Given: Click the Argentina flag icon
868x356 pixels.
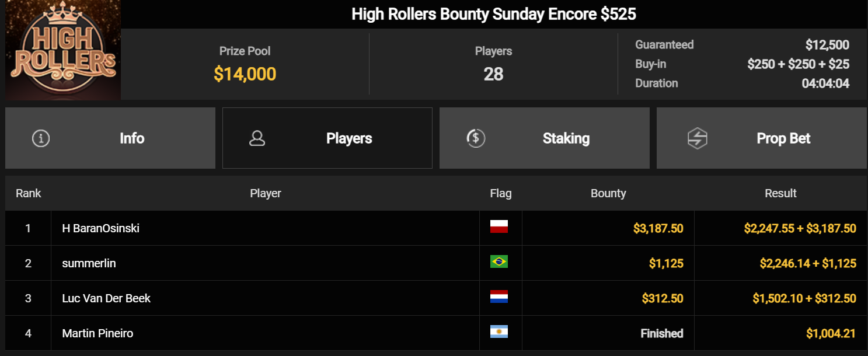Looking at the screenshot, I should pos(499,331).
